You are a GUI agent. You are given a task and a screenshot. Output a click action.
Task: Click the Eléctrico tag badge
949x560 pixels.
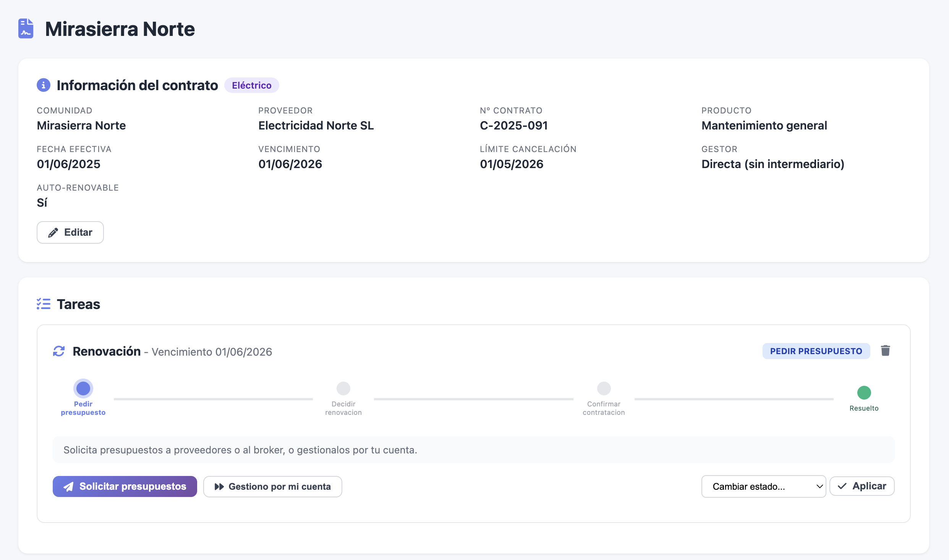(x=252, y=85)
